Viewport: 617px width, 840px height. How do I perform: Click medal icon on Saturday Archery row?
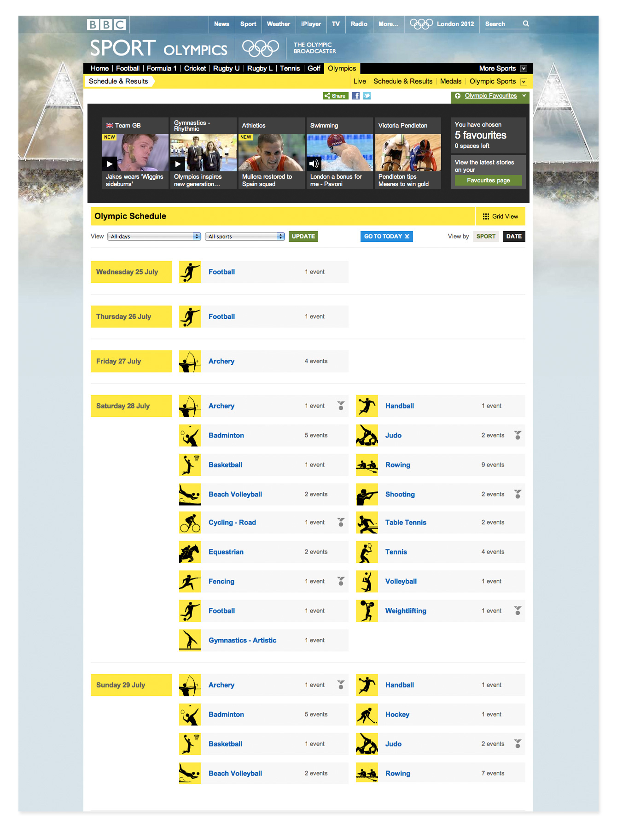pos(341,405)
